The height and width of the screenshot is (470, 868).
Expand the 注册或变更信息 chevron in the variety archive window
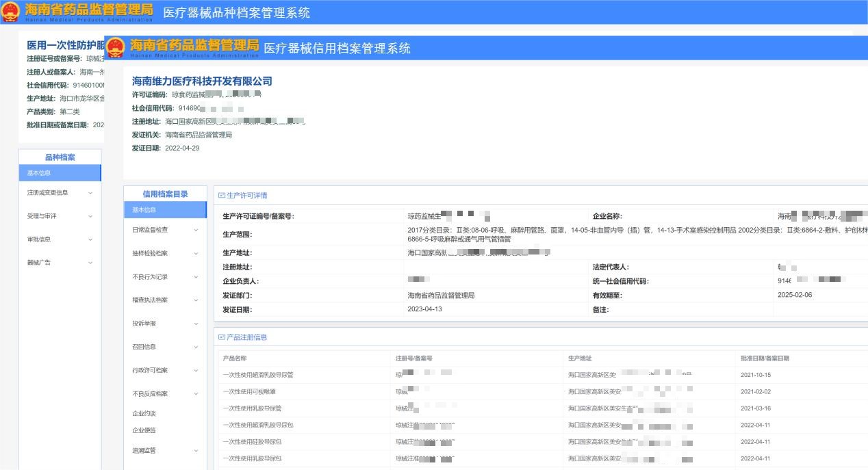click(x=90, y=193)
